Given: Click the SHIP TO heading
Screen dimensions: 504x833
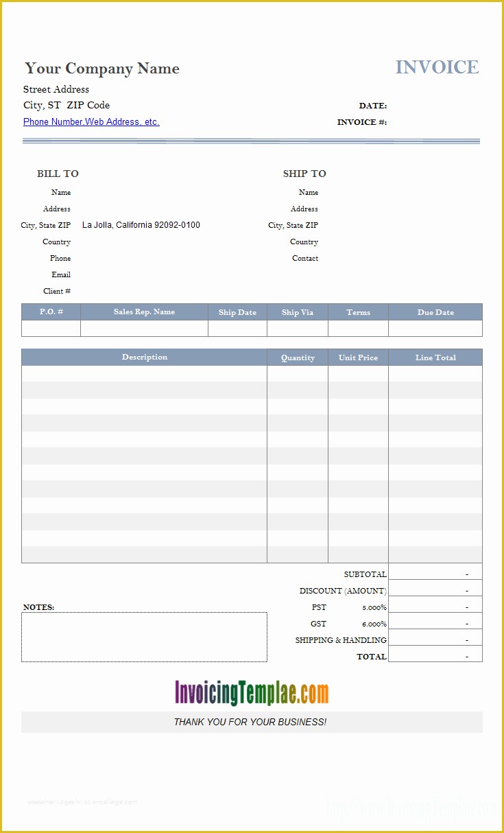Looking at the screenshot, I should [304, 174].
